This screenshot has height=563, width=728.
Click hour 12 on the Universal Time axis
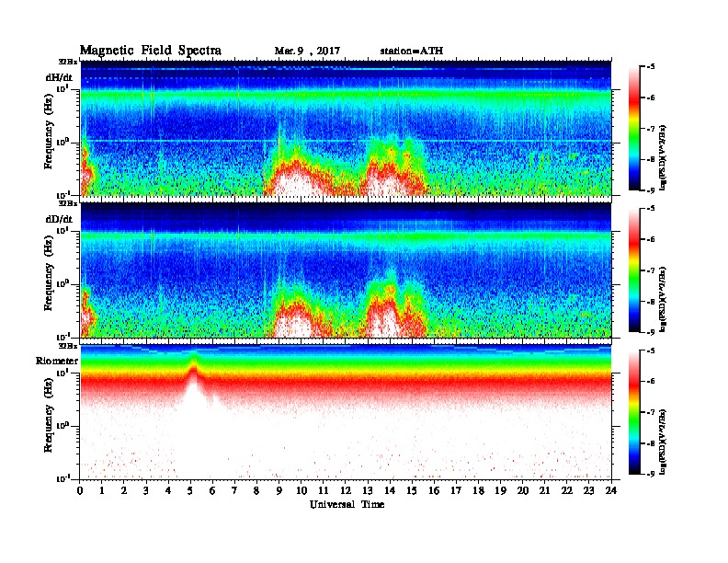coord(346,491)
